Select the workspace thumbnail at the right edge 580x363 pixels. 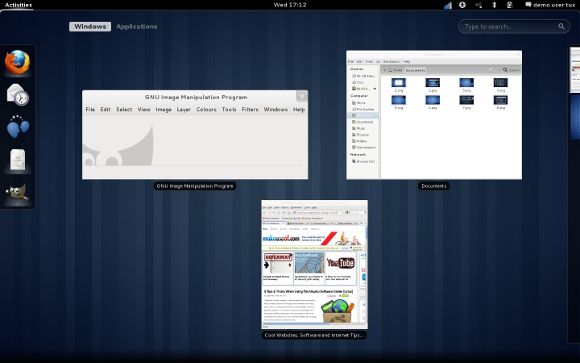pos(574,70)
